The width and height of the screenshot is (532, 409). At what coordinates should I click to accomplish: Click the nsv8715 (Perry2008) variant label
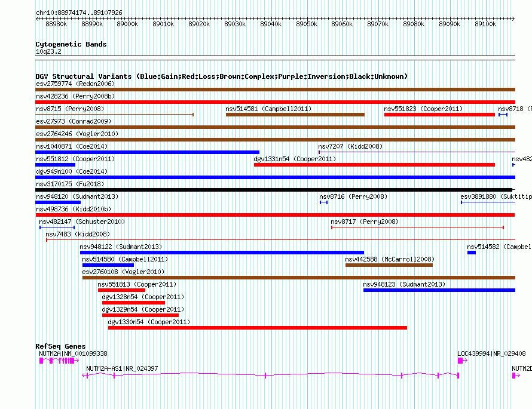[70, 109]
